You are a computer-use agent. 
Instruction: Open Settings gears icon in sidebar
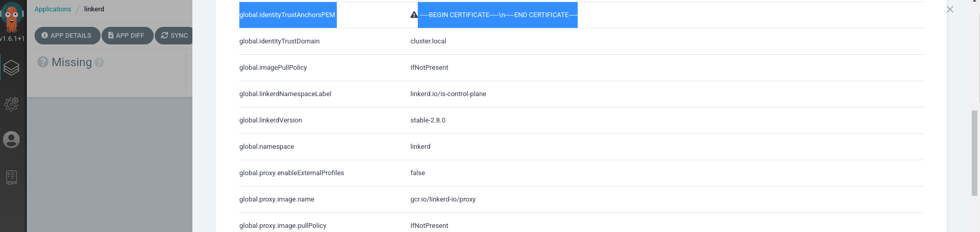pos(11,104)
